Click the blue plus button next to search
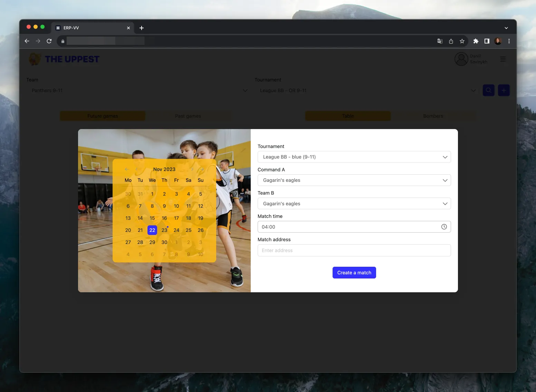 pos(504,90)
